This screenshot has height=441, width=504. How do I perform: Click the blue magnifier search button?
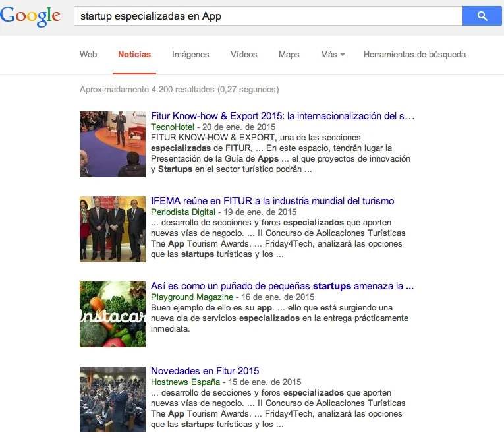point(482,16)
